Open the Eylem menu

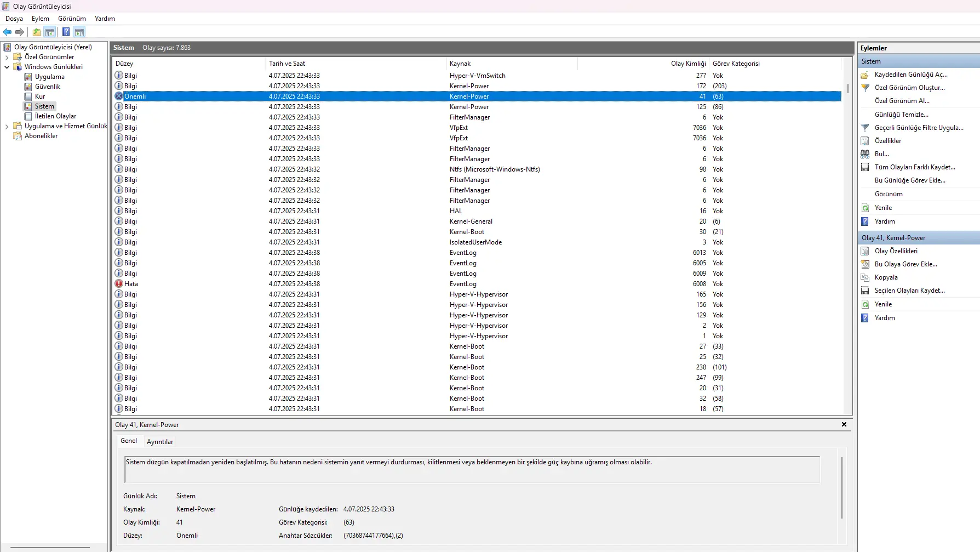pos(41,19)
